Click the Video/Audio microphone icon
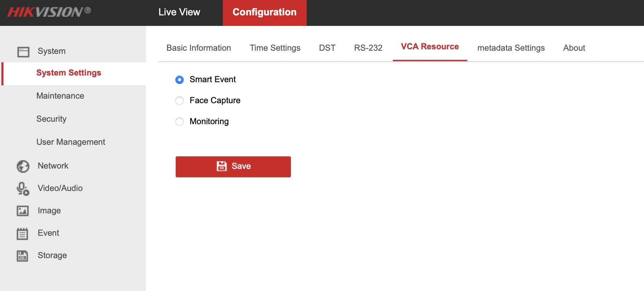Viewport: 644px width, 291px height. tap(23, 189)
